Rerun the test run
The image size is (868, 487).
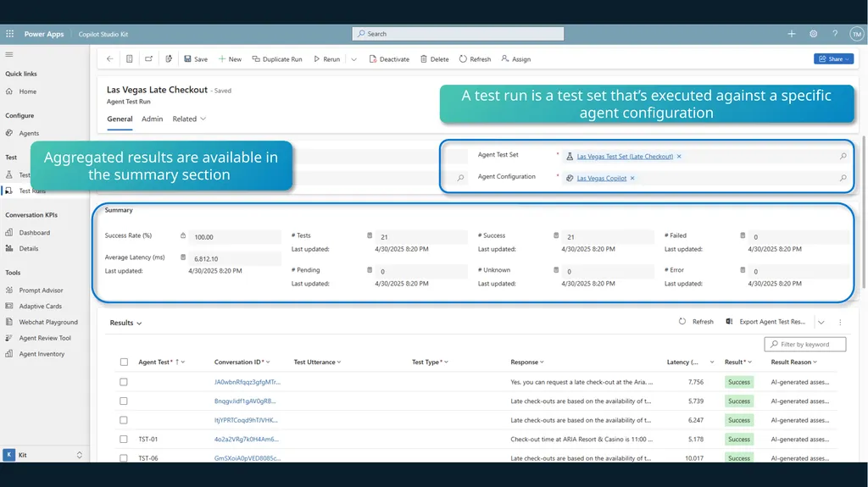[x=326, y=58]
